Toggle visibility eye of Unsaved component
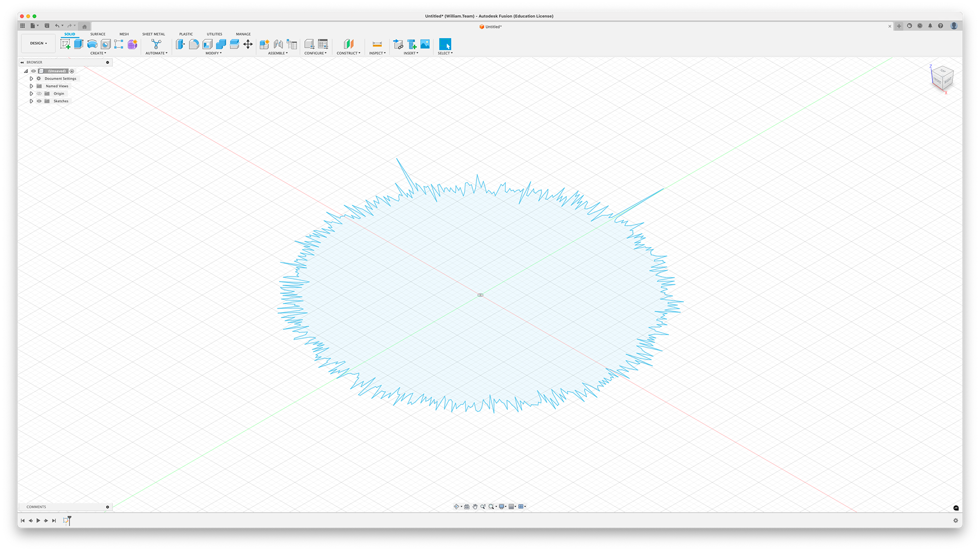This screenshot has height=551, width=980. click(x=34, y=71)
